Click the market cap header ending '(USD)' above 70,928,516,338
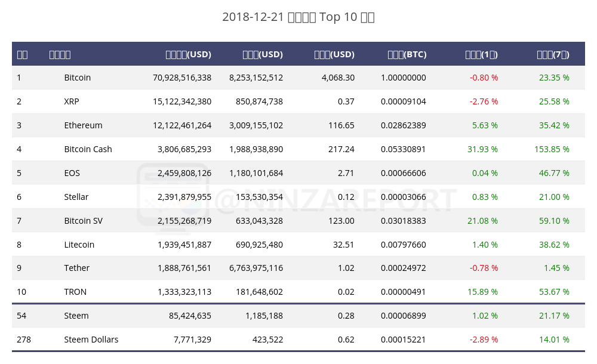The width and height of the screenshot is (597, 364). [x=189, y=54]
